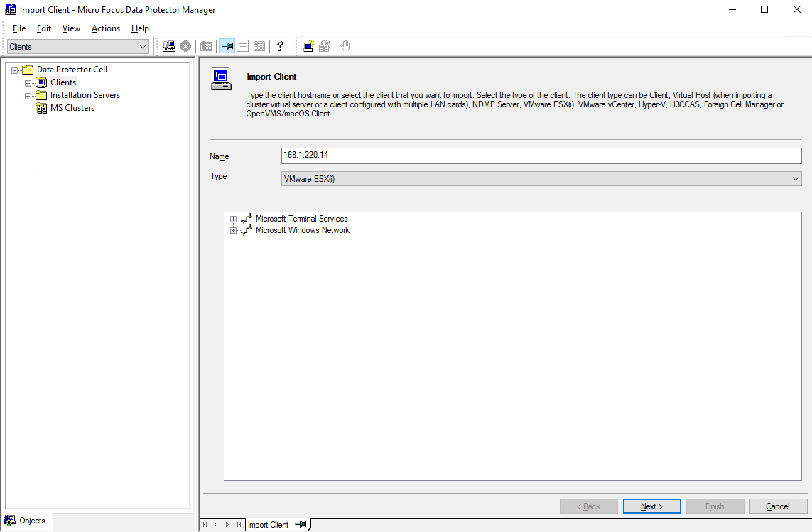
Task: Open the View menu
Action: coord(71,28)
